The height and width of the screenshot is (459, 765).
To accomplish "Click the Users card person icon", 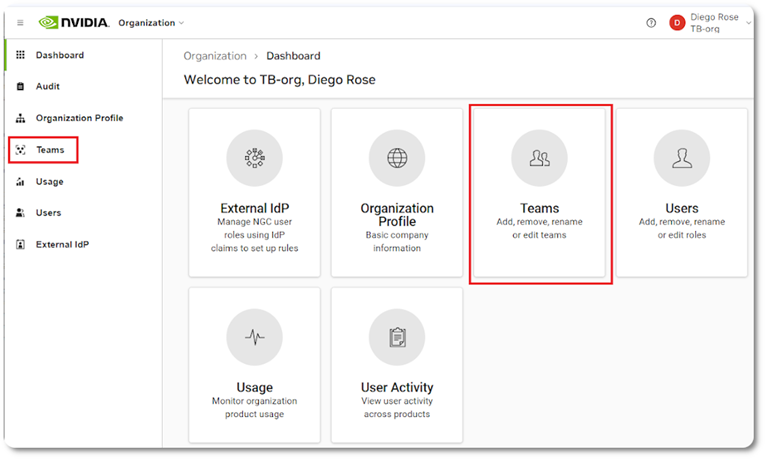I will point(682,158).
